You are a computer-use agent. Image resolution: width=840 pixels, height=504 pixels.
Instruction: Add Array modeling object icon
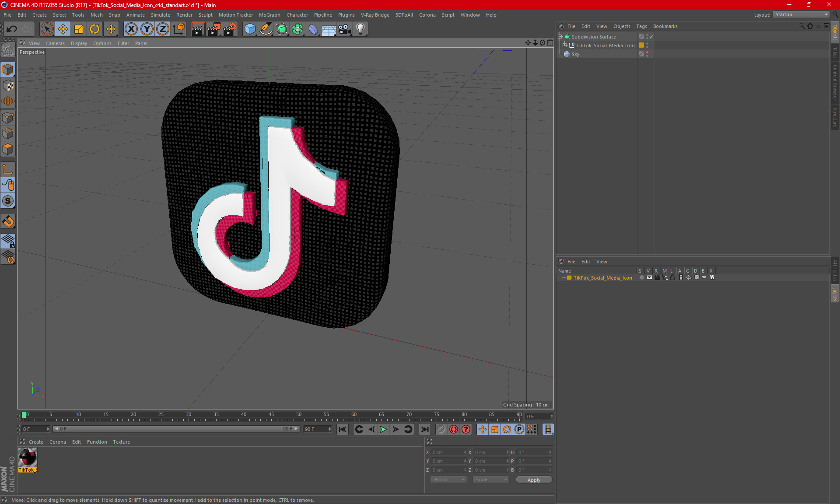[x=297, y=29]
